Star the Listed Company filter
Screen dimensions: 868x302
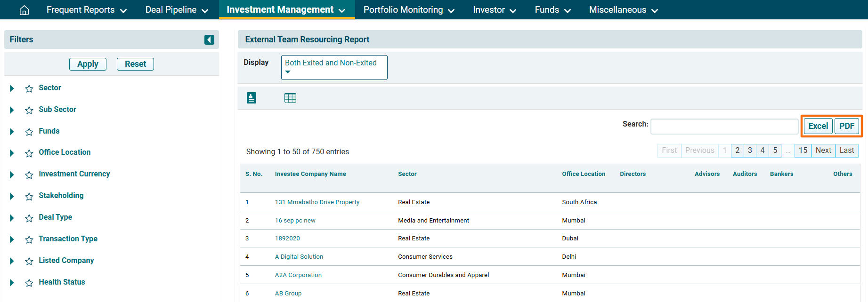coord(29,261)
